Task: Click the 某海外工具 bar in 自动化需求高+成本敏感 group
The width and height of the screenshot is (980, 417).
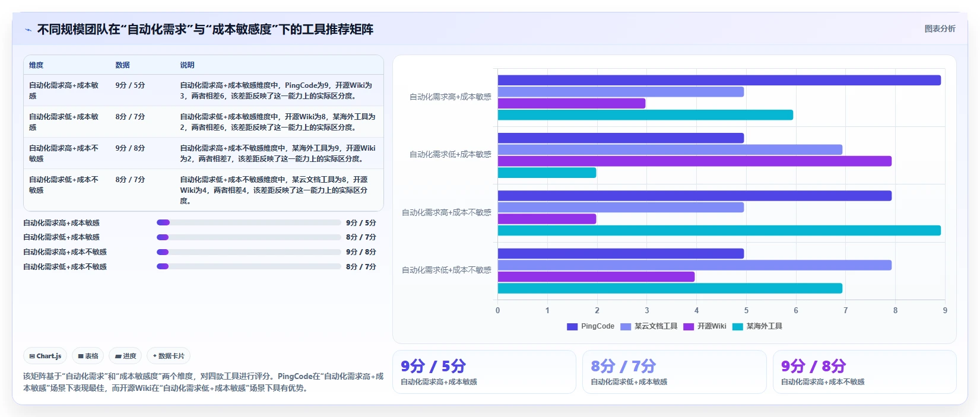Action: (x=645, y=115)
